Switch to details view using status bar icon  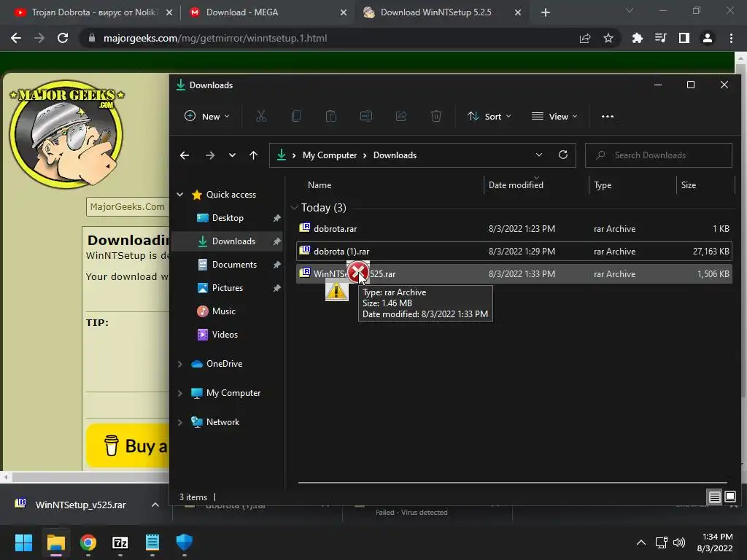point(715,497)
